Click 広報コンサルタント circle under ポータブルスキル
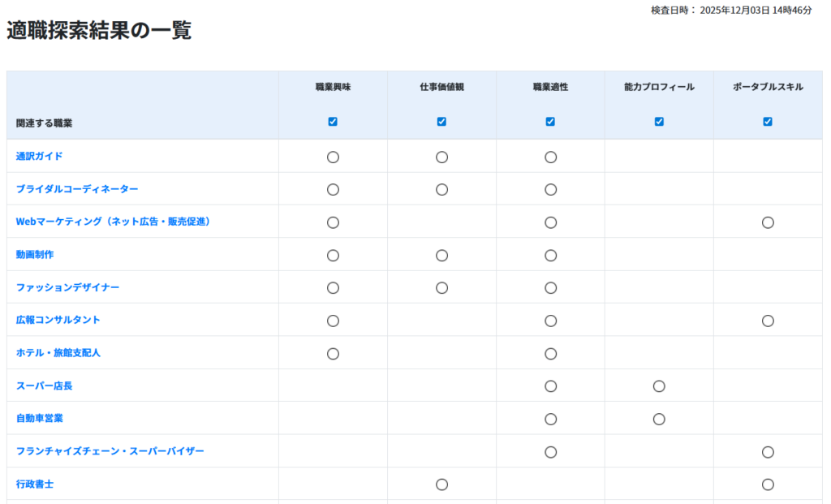This screenshot has width=831, height=504. [x=768, y=321]
